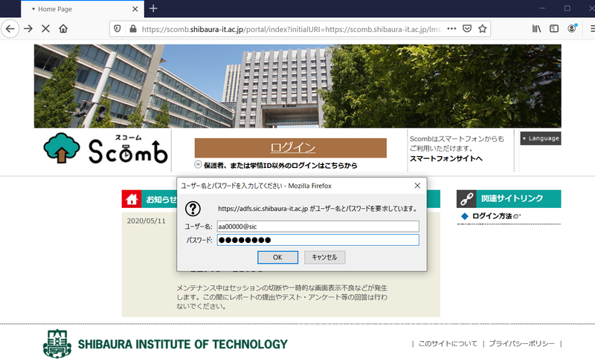Click the question mark dialog icon
This screenshot has width=595, height=364.
tap(193, 209)
